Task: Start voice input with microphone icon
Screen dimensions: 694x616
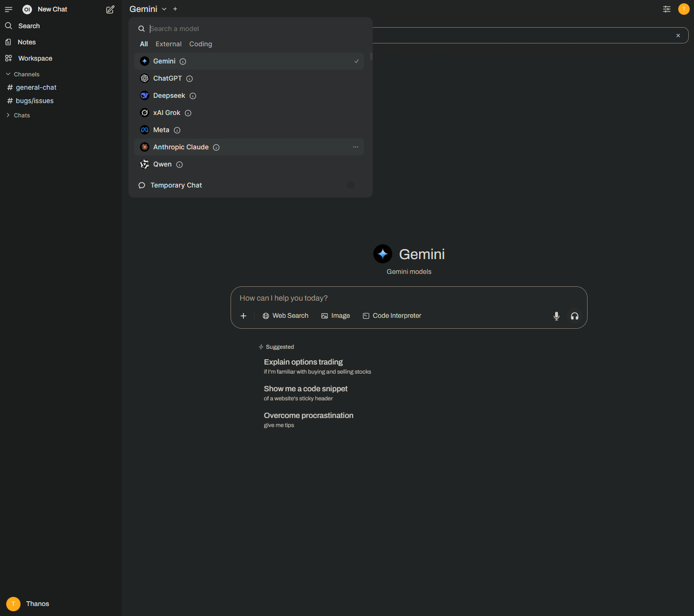Action: [x=556, y=316]
